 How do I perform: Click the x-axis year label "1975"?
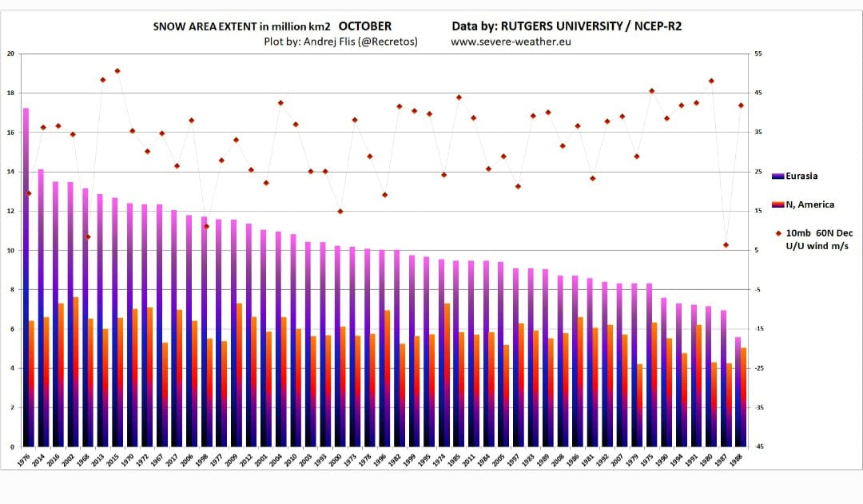pyautogui.click(x=647, y=460)
